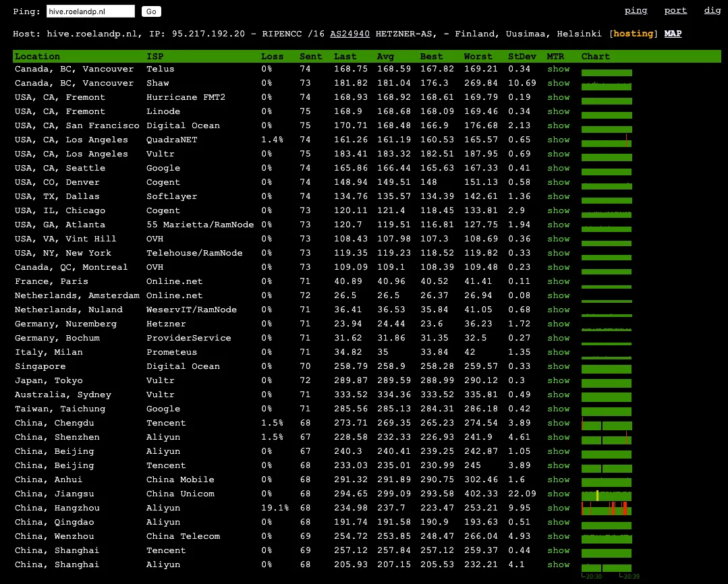The height and width of the screenshot is (584, 728).
Task: Show MTR for Chengdu Tencent
Action: click(558, 423)
